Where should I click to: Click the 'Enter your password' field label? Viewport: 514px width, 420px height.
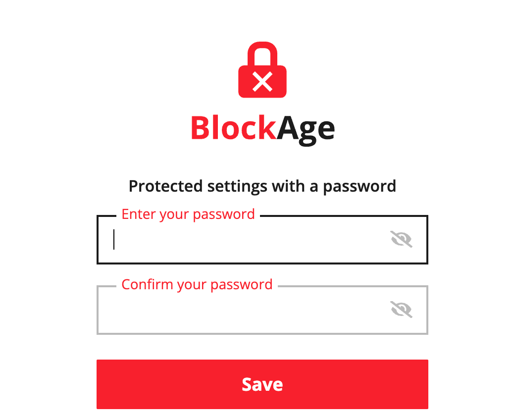[188, 214]
